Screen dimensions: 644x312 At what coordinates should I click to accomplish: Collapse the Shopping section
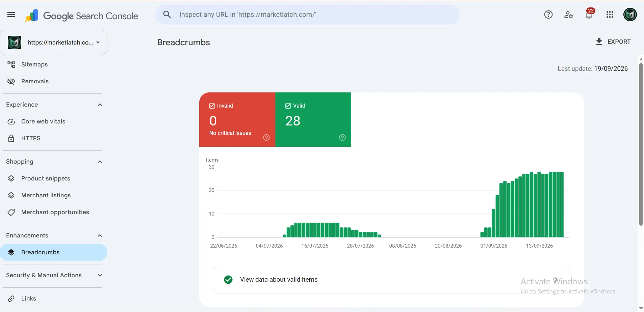pos(100,162)
